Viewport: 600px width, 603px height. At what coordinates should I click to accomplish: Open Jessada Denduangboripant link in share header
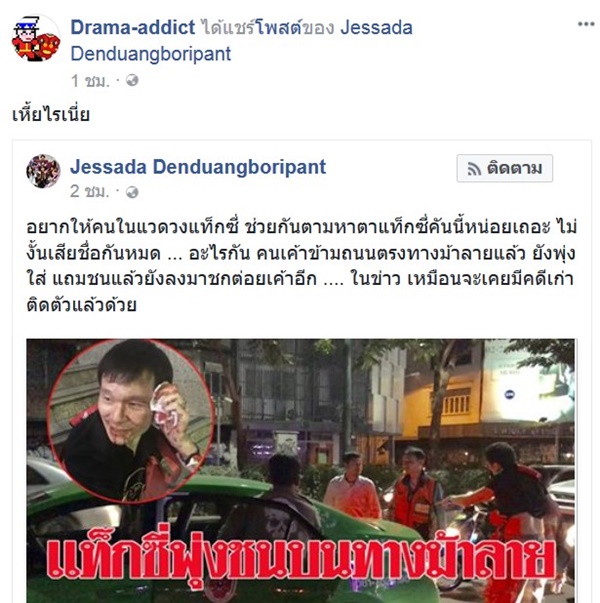(x=242, y=41)
